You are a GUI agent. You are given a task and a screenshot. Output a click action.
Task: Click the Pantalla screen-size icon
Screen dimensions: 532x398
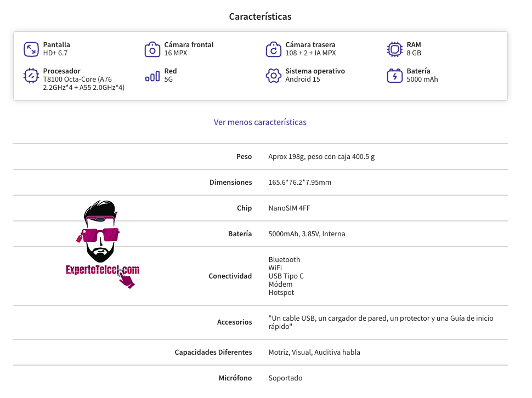coord(31,49)
